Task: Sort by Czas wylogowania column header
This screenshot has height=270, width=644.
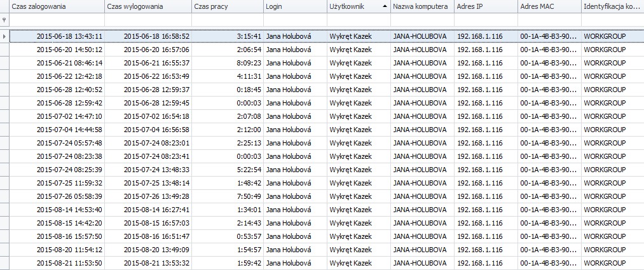Action: pos(148,6)
